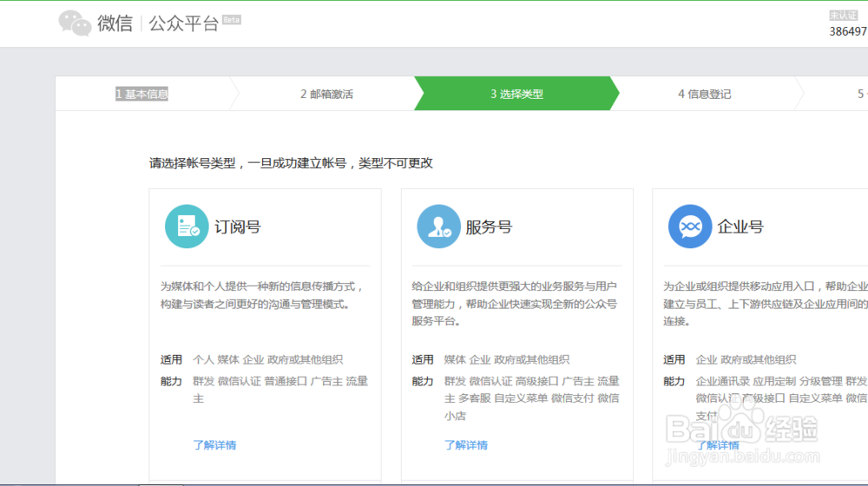Click 服务号 description starting 给企业和组织
868x486 pixels.
point(514,304)
